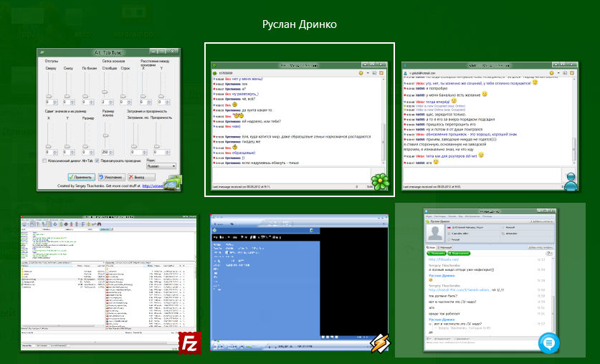Click the green Видеозвонок video call button

(x=459, y=254)
